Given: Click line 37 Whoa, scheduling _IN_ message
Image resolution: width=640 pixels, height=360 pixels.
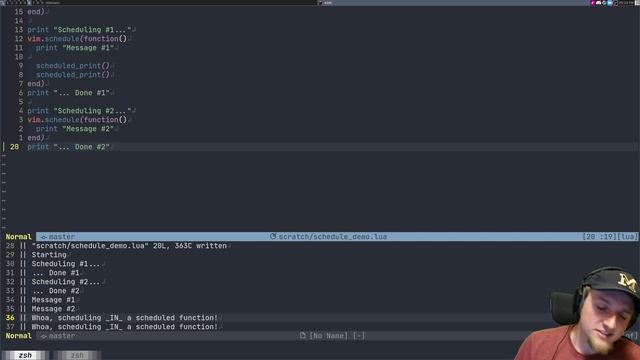Looking at the screenshot, I should [124, 327].
